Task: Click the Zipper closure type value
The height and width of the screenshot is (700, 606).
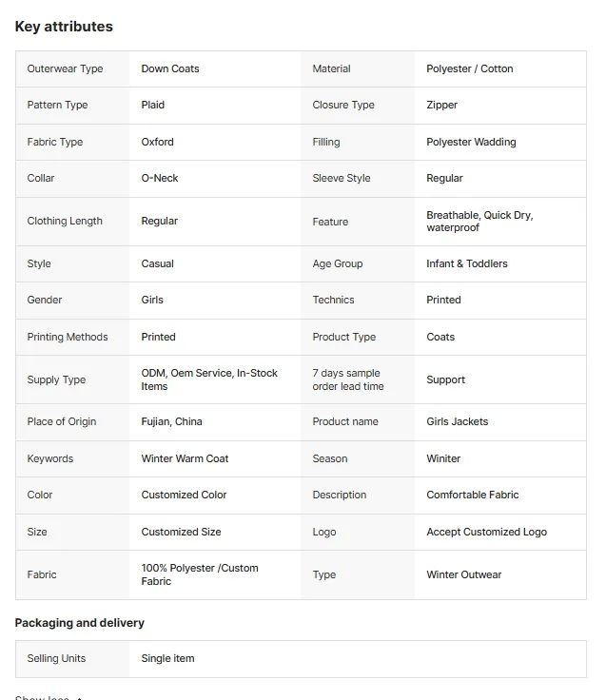Action: tap(442, 105)
